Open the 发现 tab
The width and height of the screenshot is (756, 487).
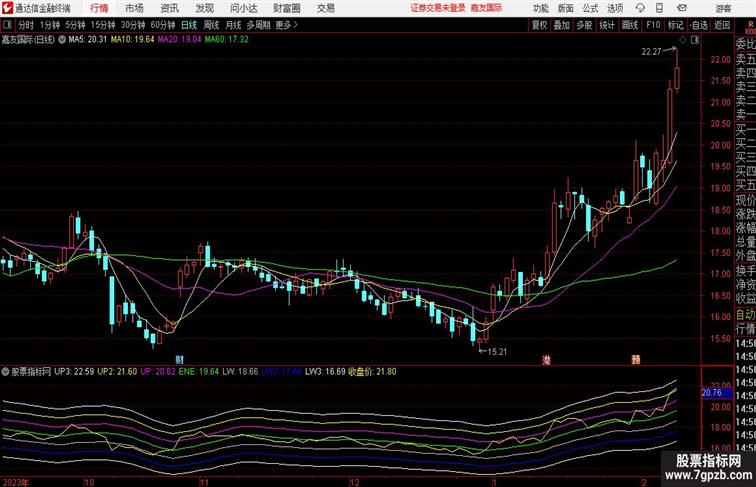[x=205, y=8]
